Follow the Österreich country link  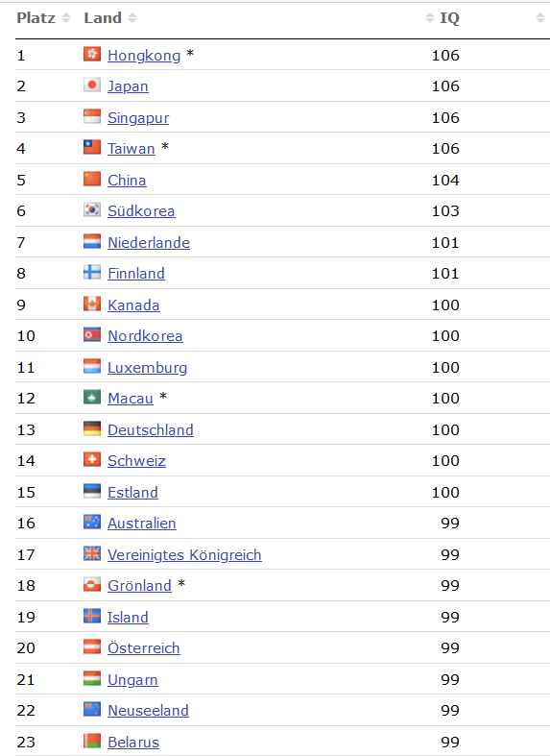(144, 648)
